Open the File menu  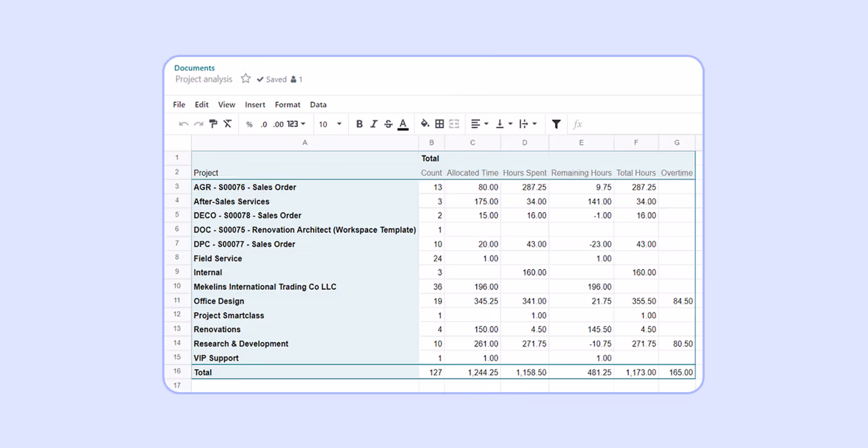coord(179,105)
